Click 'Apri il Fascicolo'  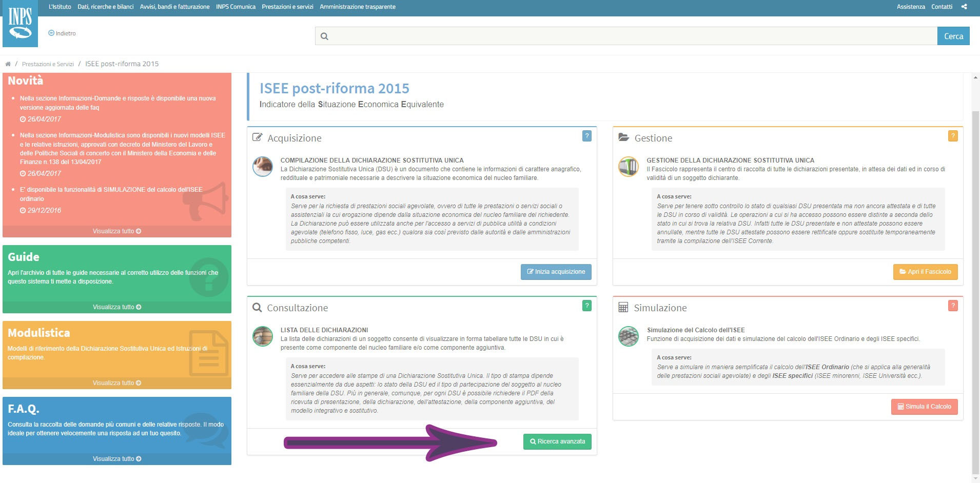925,272
